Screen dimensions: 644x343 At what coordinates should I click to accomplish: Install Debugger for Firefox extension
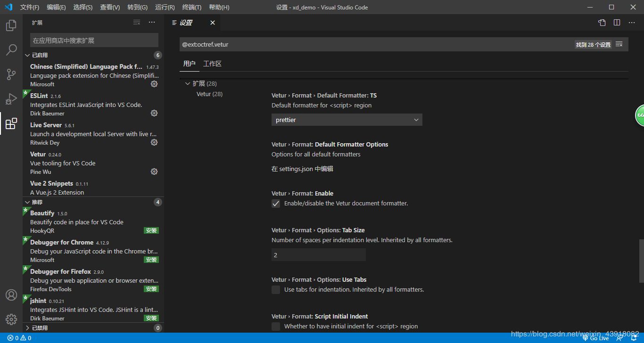pos(151,289)
